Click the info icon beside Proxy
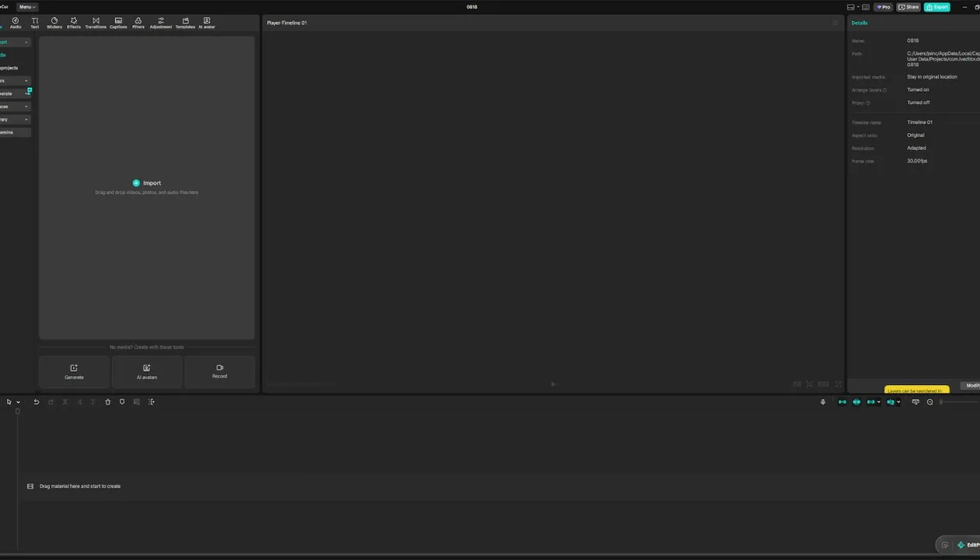 (x=868, y=103)
